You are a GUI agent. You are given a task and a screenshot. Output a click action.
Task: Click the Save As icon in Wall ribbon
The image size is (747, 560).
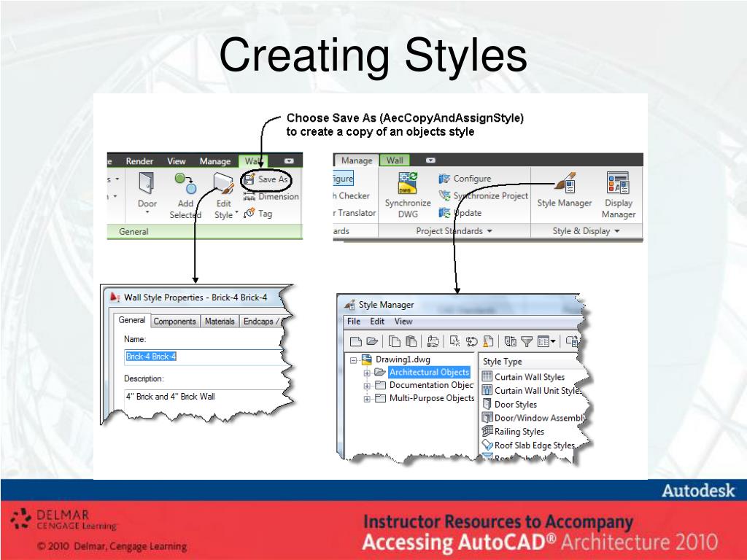coord(249,179)
